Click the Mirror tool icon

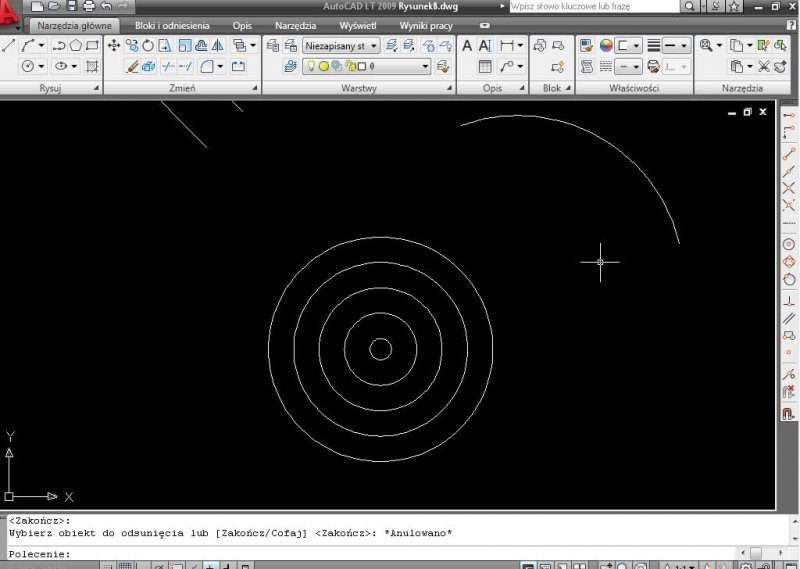pyautogui.click(x=217, y=46)
